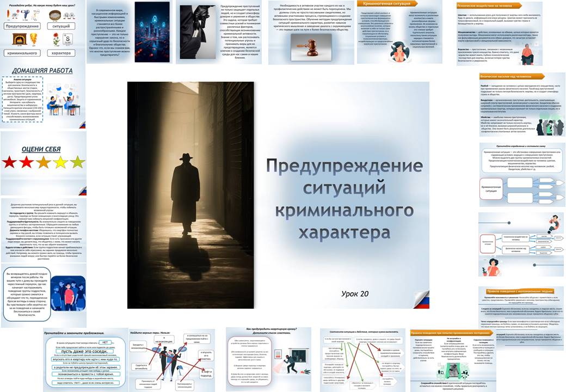566x392 pixels.
Task: Click the flower picture above "характера"
Action: pyautogui.click(x=56, y=38)
